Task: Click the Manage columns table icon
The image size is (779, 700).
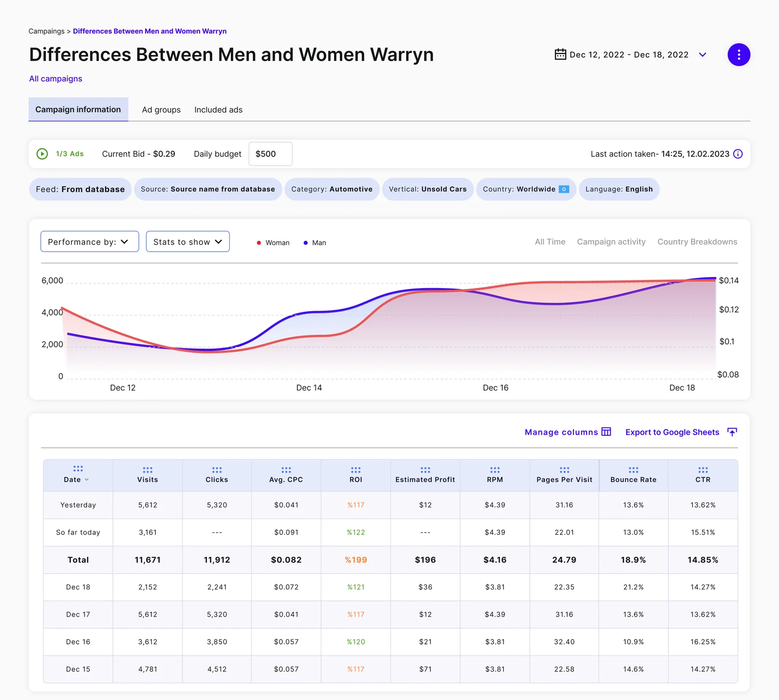Action: click(606, 432)
